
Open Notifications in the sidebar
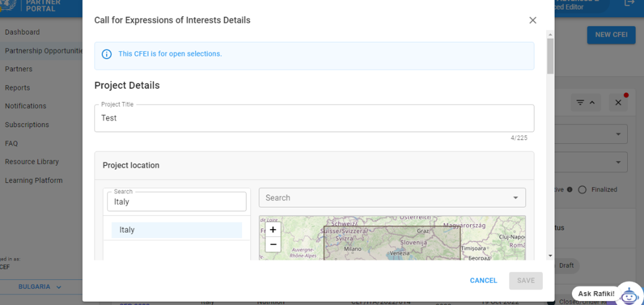click(26, 106)
